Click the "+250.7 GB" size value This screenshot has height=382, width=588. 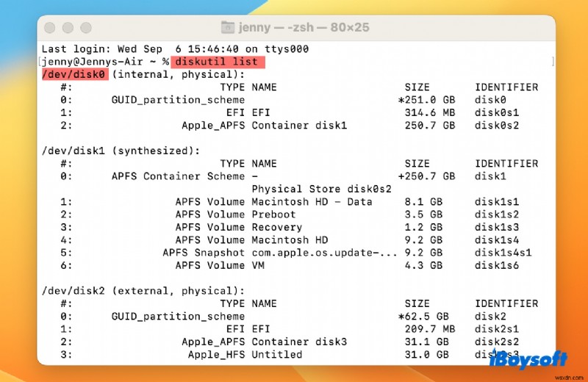(426, 176)
